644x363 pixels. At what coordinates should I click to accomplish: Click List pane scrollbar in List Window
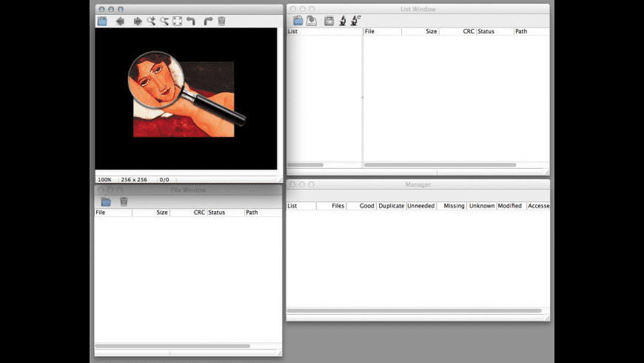(305, 165)
